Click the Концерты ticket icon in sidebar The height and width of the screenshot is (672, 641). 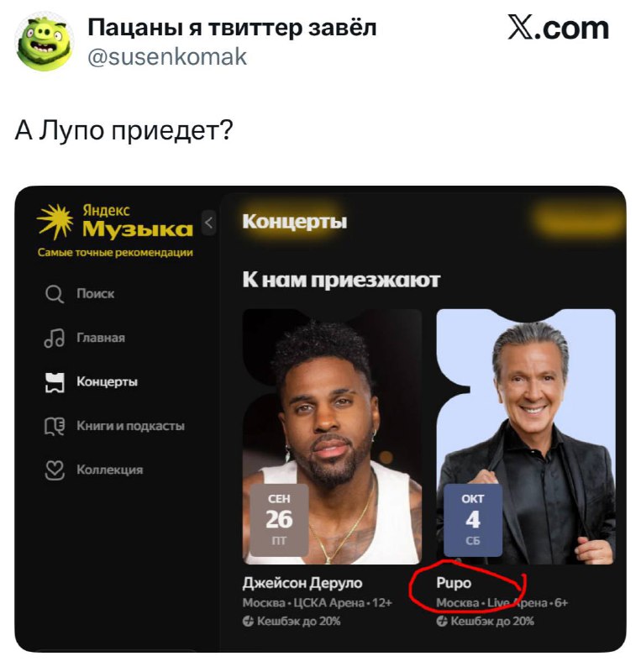point(55,382)
